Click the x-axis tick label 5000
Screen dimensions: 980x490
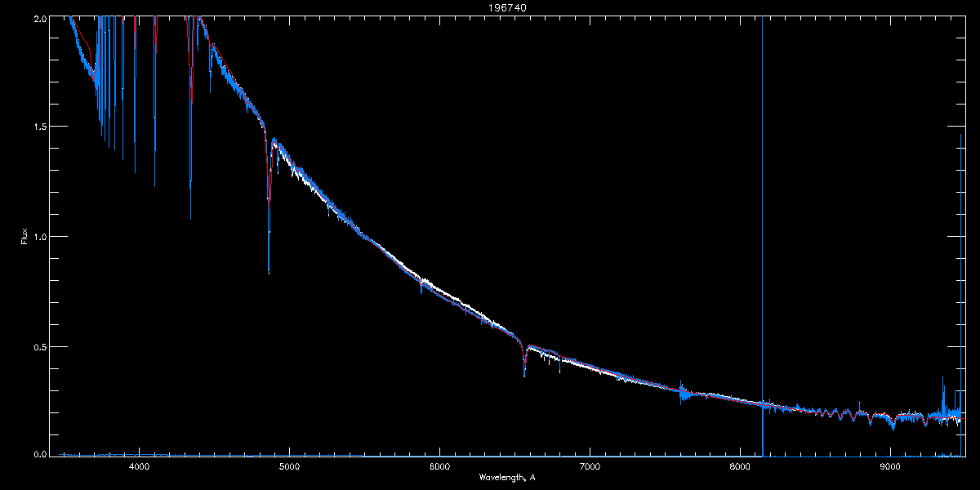click(289, 467)
